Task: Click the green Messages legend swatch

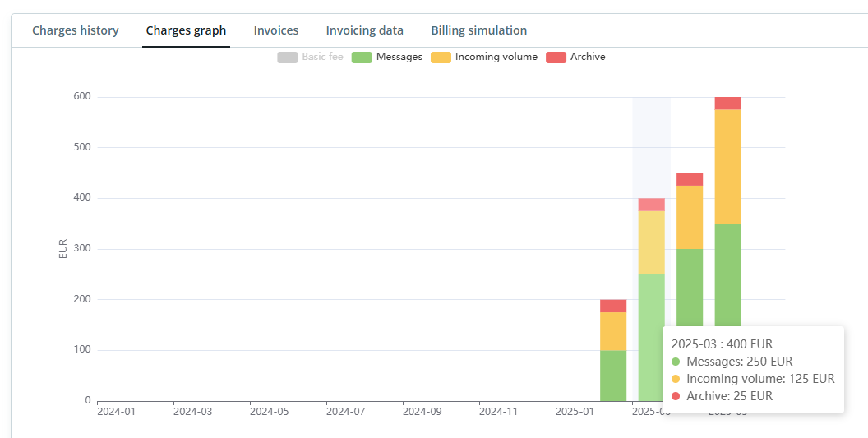Action: 362,57
